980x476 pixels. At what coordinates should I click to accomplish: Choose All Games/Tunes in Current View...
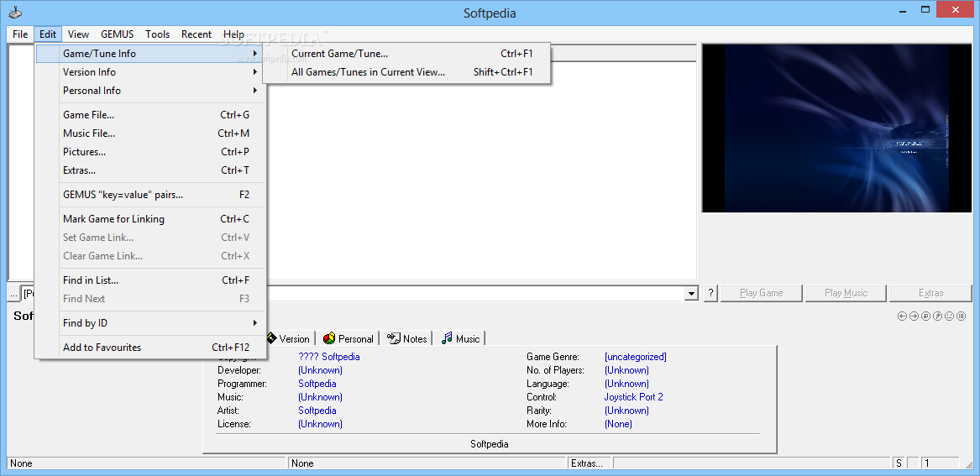[407, 72]
